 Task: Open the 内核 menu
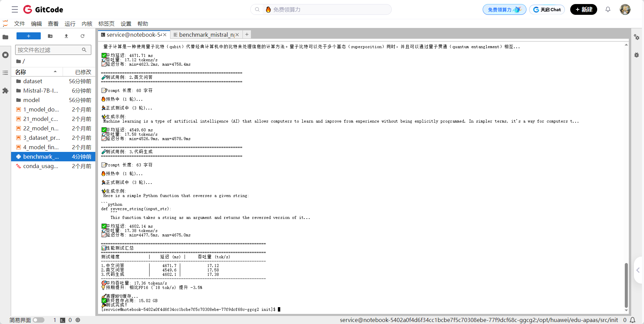click(x=87, y=24)
